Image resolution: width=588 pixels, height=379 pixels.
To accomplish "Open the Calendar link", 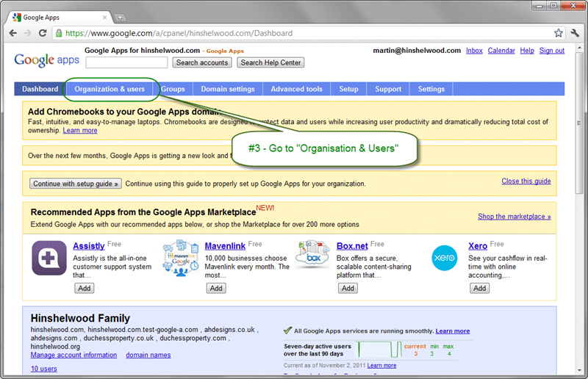I will [501, 51].
